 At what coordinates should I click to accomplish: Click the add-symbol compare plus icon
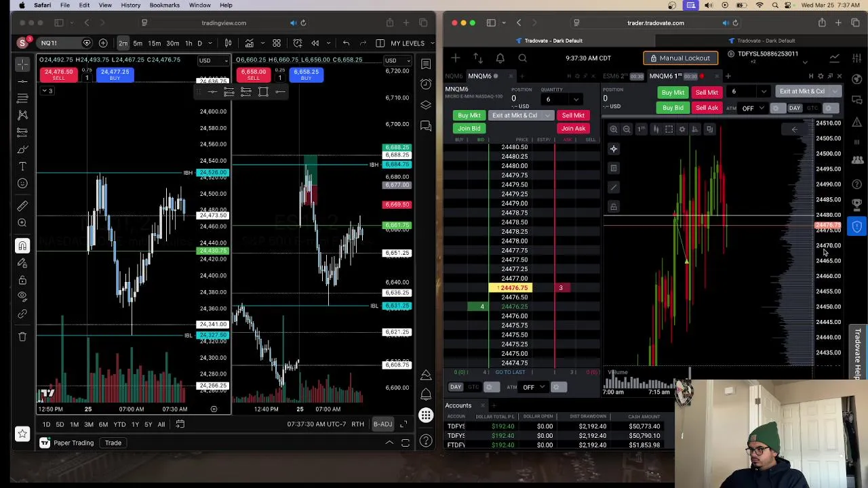(x=103, y=43)
